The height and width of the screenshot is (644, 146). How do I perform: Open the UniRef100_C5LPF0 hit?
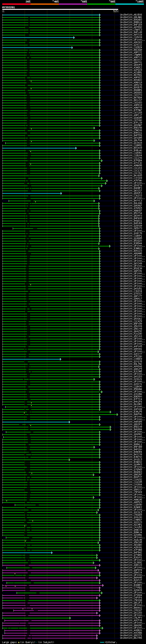point(131,618)
